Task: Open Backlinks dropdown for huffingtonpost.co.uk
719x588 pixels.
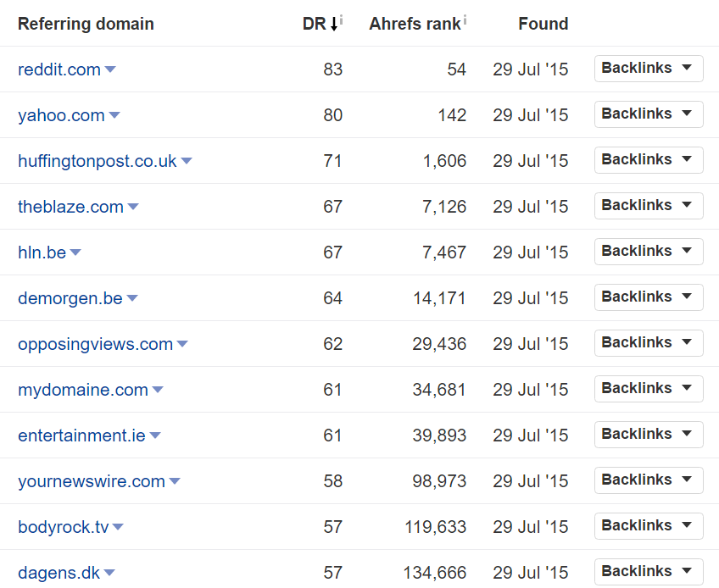Action: pos(649,160)
